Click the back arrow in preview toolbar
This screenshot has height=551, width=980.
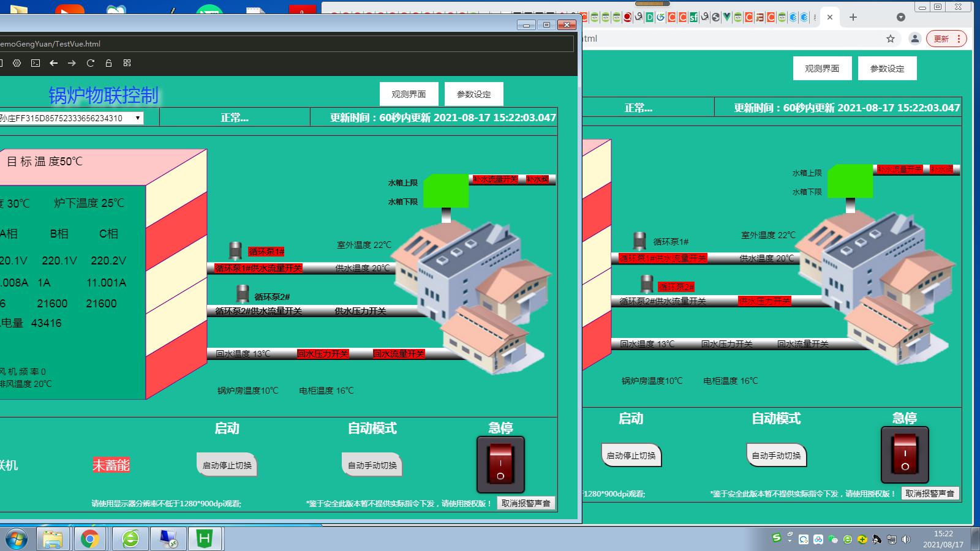point(54,63)
